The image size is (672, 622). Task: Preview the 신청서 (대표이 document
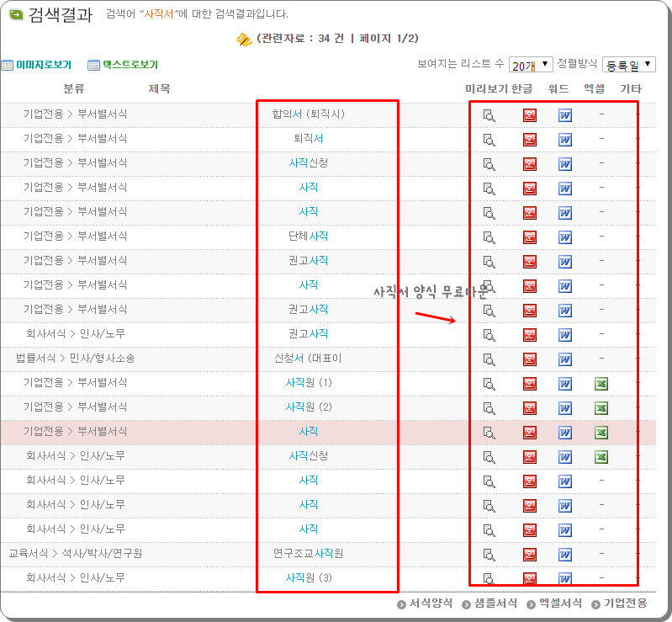coord(489,359)
